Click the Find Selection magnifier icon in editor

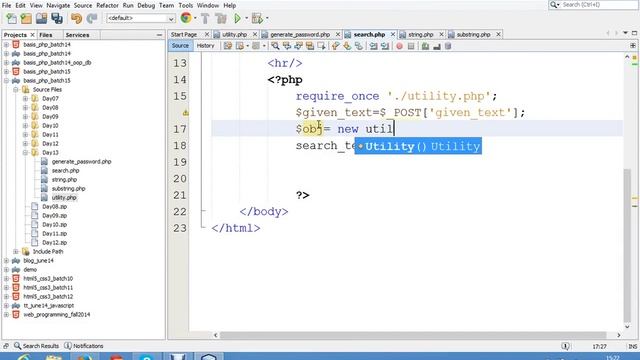(x=275, y=46)
